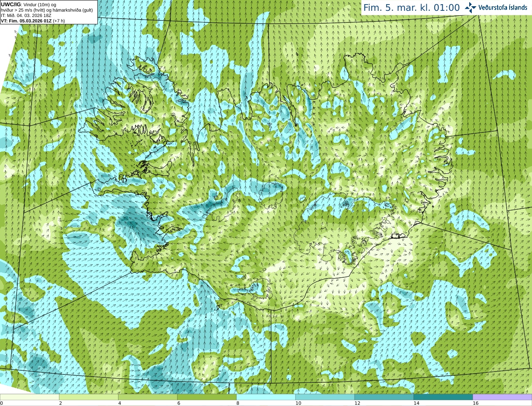
Task: Select the cyan 10–12 legend swatch
Action: tap(325, 397)
